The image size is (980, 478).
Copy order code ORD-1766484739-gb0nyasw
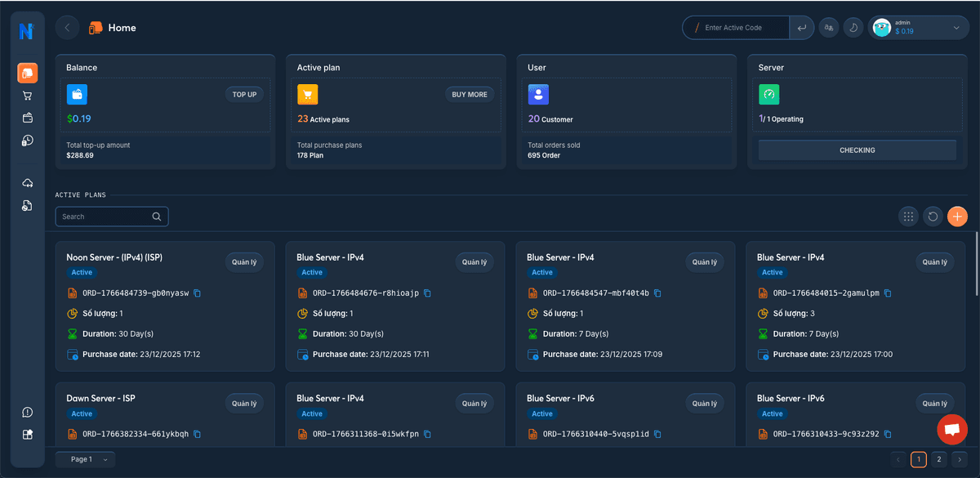point(196,293)
